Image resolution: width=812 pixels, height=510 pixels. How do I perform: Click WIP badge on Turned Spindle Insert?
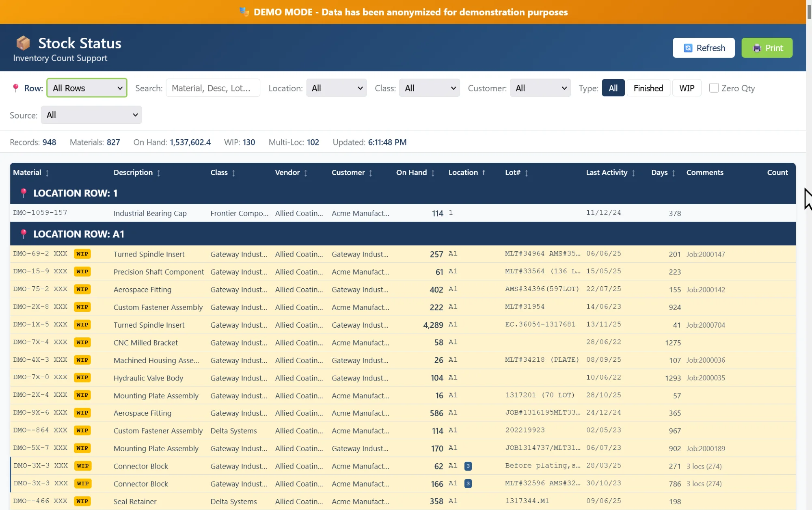click(x=82, y=254)
